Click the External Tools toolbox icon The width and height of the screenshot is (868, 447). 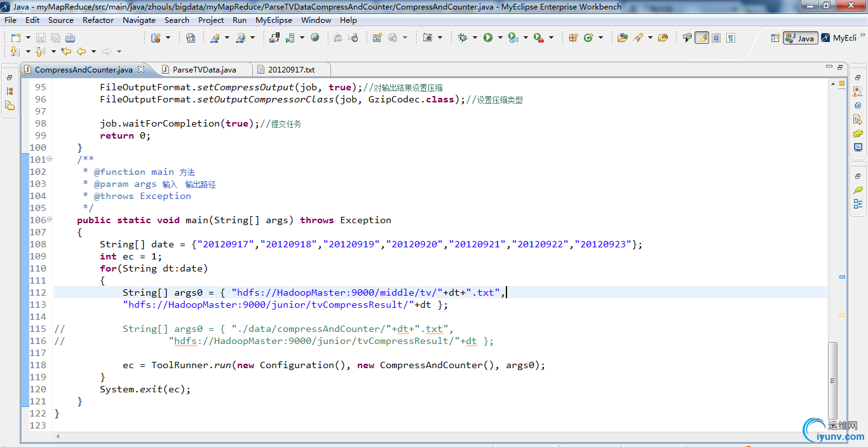pos(539,38)
